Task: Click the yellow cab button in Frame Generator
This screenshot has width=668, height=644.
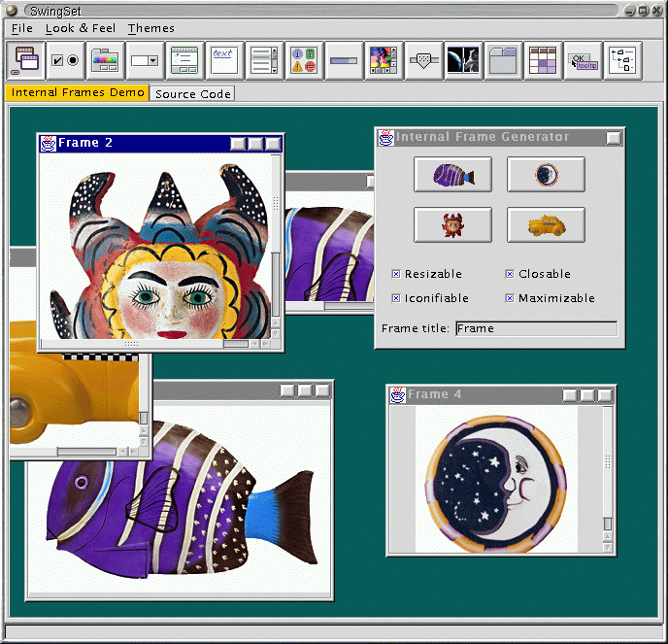Action: (x=546, y=225)
